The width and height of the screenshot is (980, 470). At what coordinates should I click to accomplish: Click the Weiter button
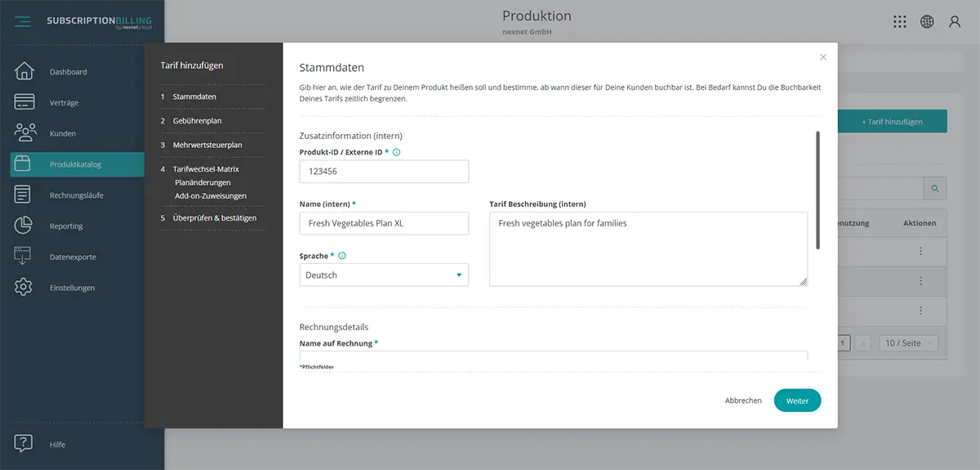coord(797,401)
